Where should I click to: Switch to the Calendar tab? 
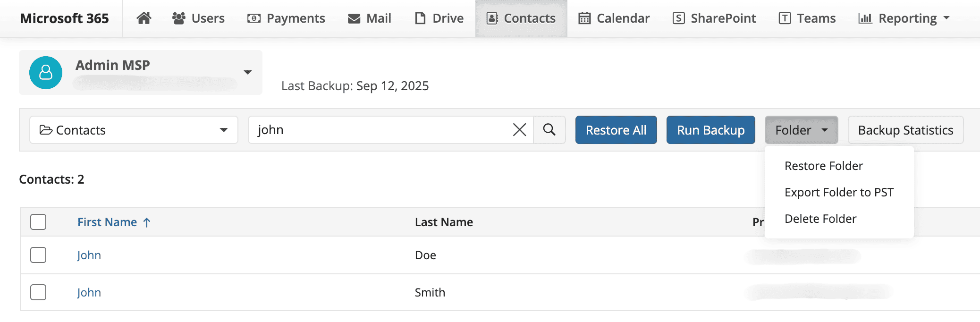(x=614, y=18)
